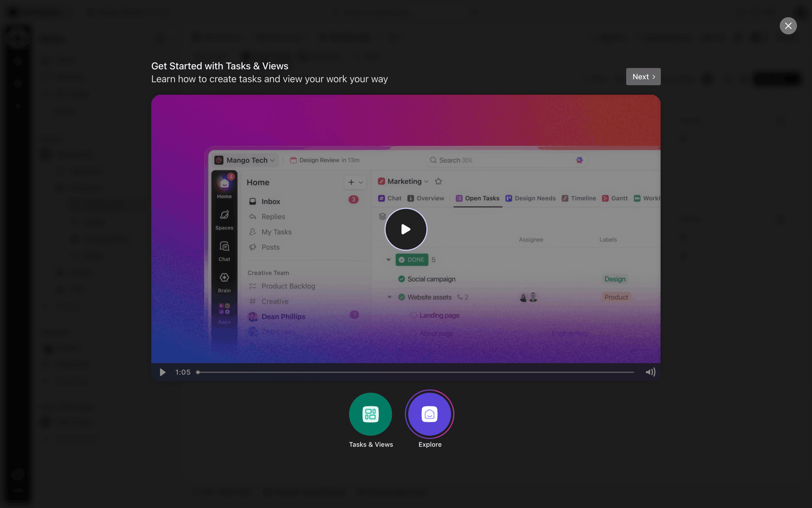Select the purple Explore circle icon
812x508 pixels.
point(430,414)
